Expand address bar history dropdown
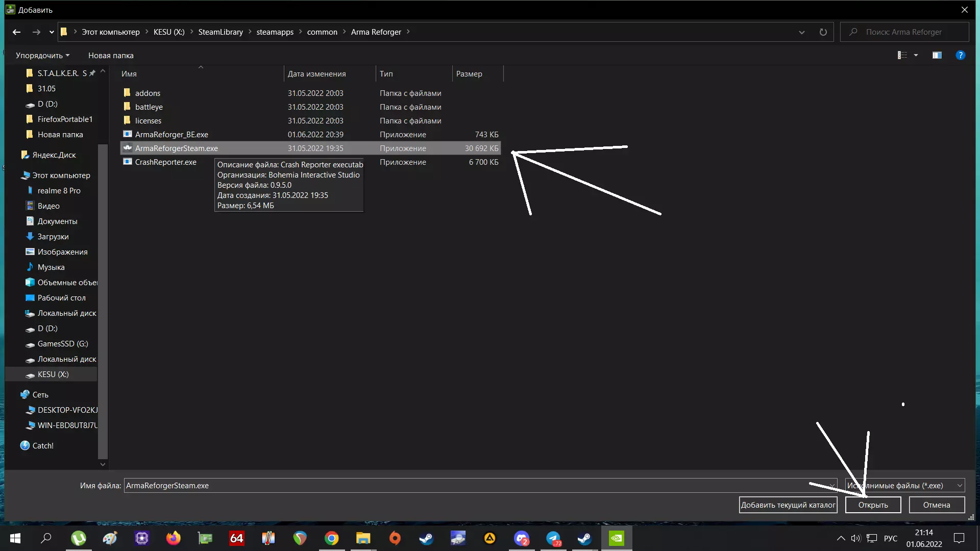Screen dimensions: 980x551 pos(801,32)
